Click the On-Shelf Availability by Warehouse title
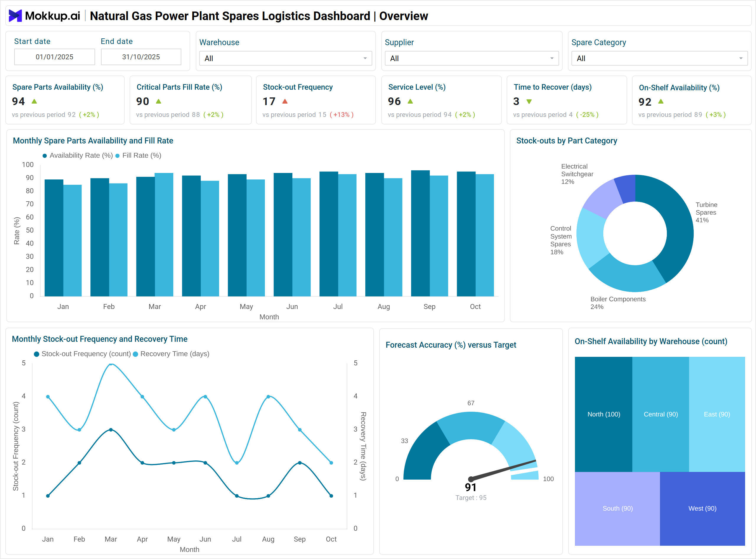756x559 pixels. (x=651, y=341)
